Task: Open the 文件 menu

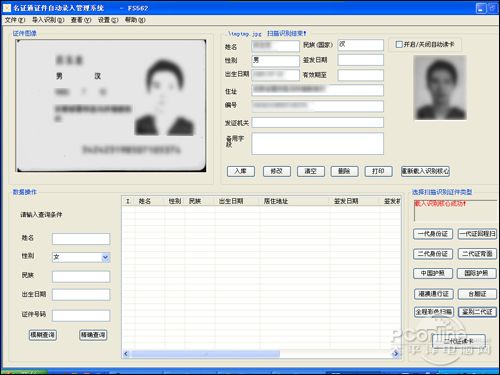Action: coord(15,20)
